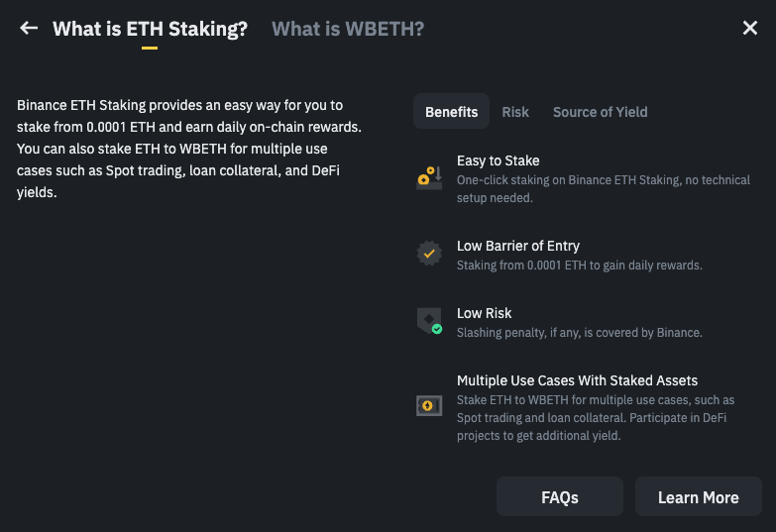Show the Source of Yield tab
This screenshot has width=776, height=532.
click(600, 112)
